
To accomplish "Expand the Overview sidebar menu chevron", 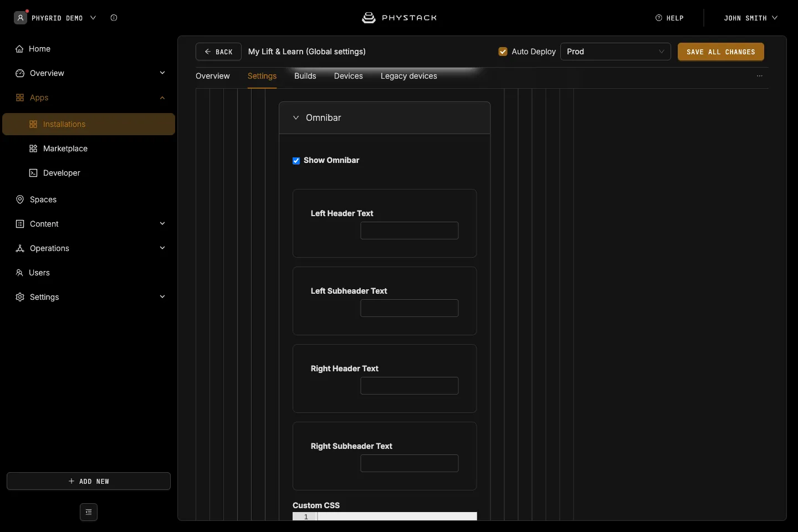I will (162, 73).
